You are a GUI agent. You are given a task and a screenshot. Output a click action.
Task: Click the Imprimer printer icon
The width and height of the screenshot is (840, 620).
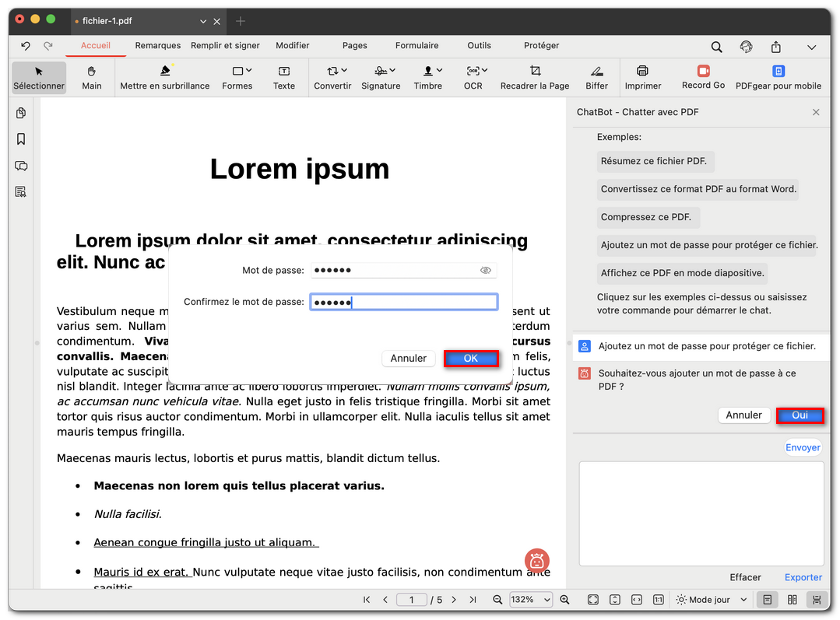tap(642, 77)
